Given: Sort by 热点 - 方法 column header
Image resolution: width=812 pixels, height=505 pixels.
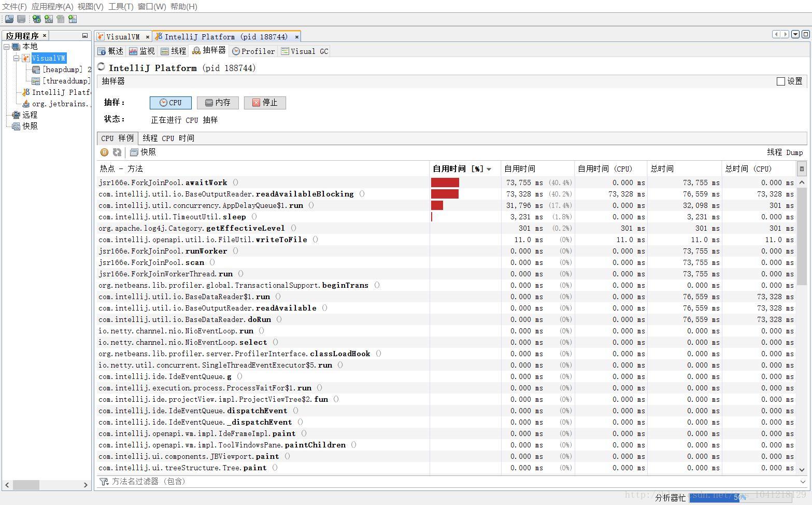Looking at the screenshot, I should (x=263, y=169).
